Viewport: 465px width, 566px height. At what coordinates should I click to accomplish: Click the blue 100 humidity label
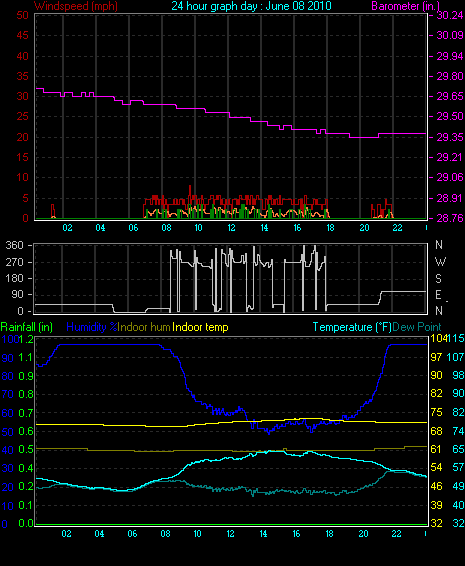[10, 339]
